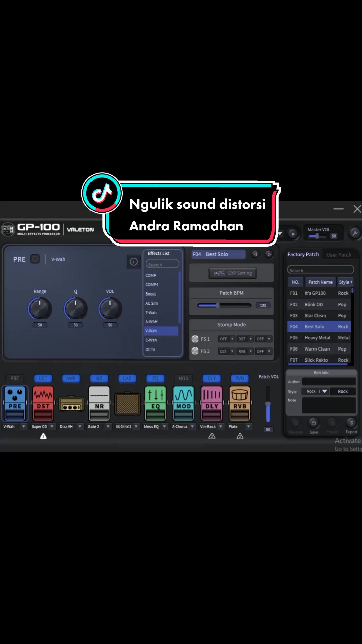This screenshot has height=644, width=362.
Task: Select the red DST distortion pedal
Action: [43, 403]
